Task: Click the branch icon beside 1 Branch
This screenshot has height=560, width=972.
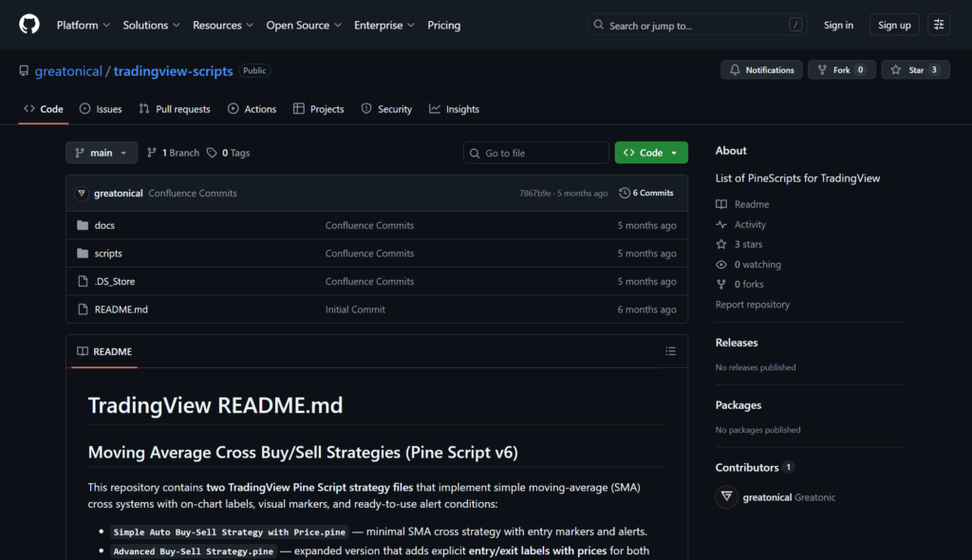Action: pyautogui.click(x=151, y=153)
